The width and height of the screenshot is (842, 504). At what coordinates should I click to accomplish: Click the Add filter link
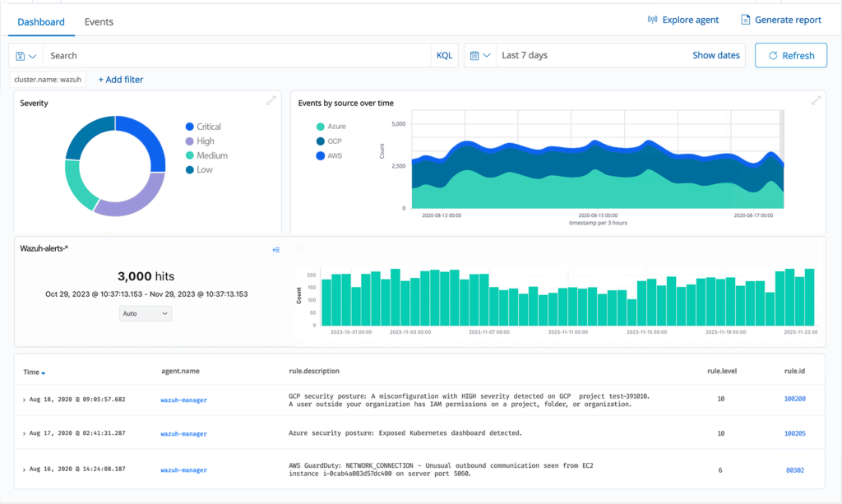tap(120, 80)
